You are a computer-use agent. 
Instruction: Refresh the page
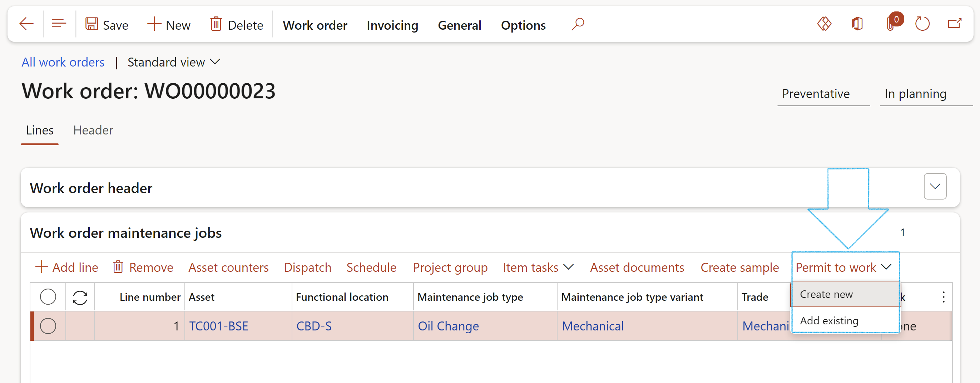(922, 24)
